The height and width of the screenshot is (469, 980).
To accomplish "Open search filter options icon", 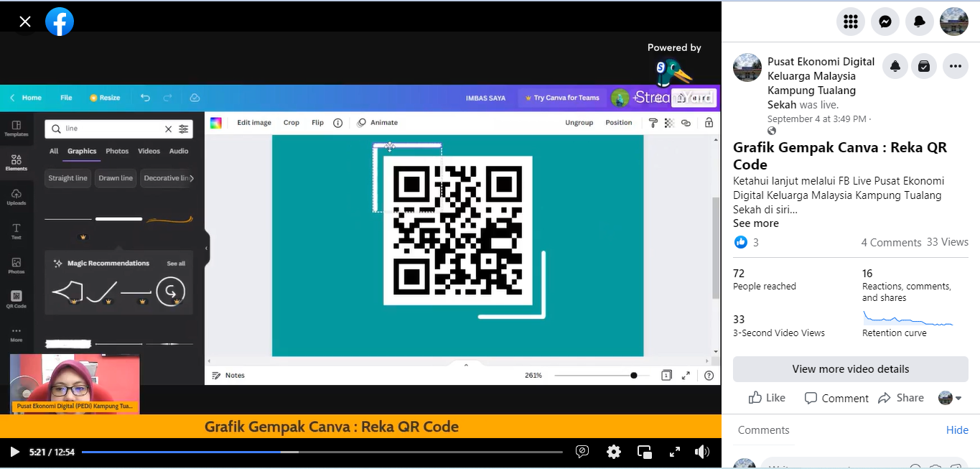I will click(x=184, y=129).
